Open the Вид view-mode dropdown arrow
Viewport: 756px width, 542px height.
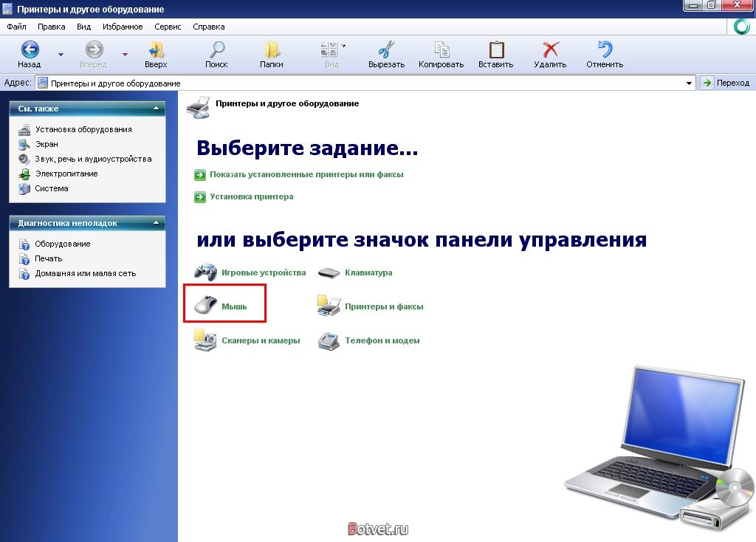pyautogui.click(x=344, y=47)
